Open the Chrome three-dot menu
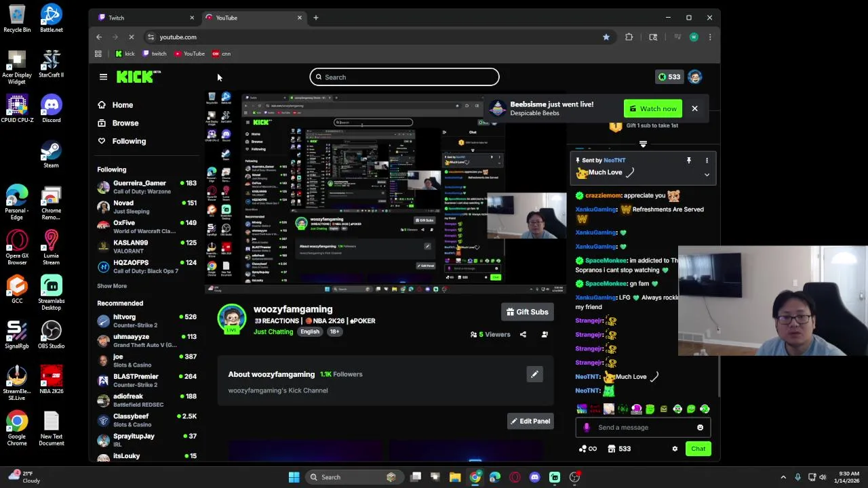 tap(710, 37)
